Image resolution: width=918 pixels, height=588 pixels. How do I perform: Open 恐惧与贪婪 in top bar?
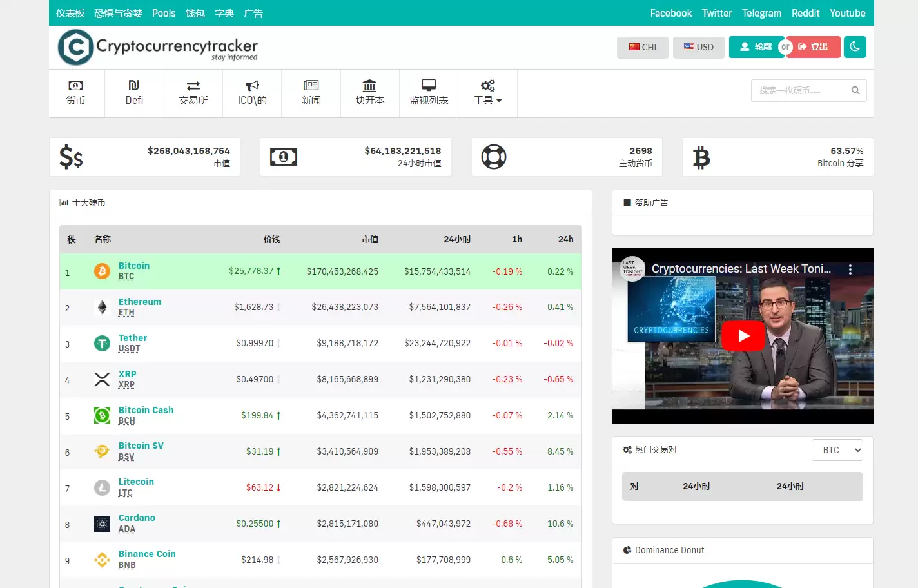click(x=118, y=13)
